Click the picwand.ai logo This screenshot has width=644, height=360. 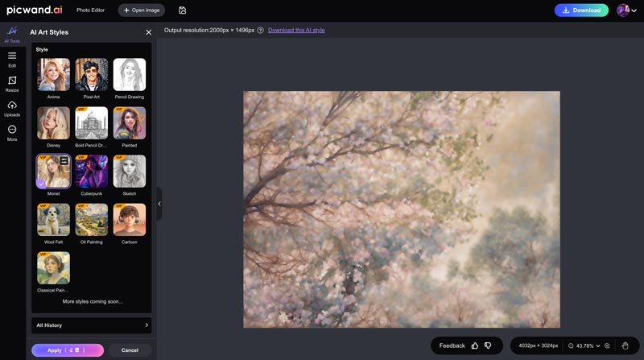[35, 10]
